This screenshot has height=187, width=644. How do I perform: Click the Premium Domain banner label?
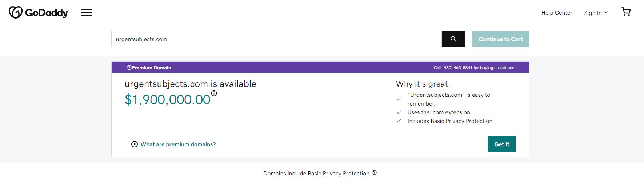pyautogui.click(x=151, y=68)
